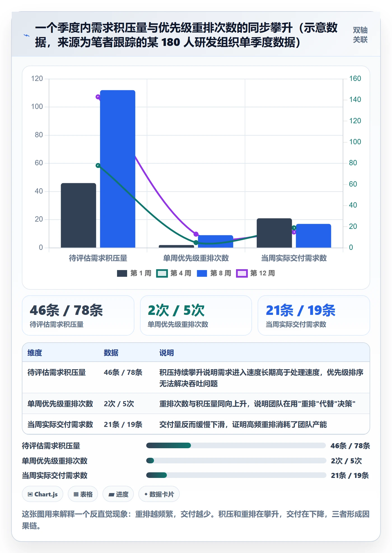This screenshot has height=553, width=392.
Task: Click the 维度 table column header
Action: 35,353
